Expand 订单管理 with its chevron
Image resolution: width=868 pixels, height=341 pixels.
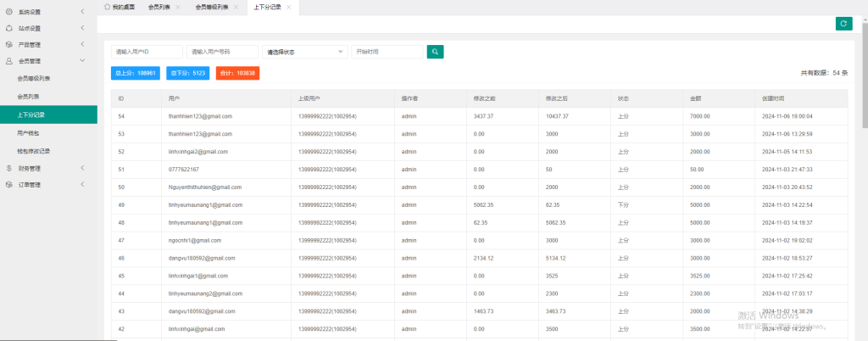82,184
